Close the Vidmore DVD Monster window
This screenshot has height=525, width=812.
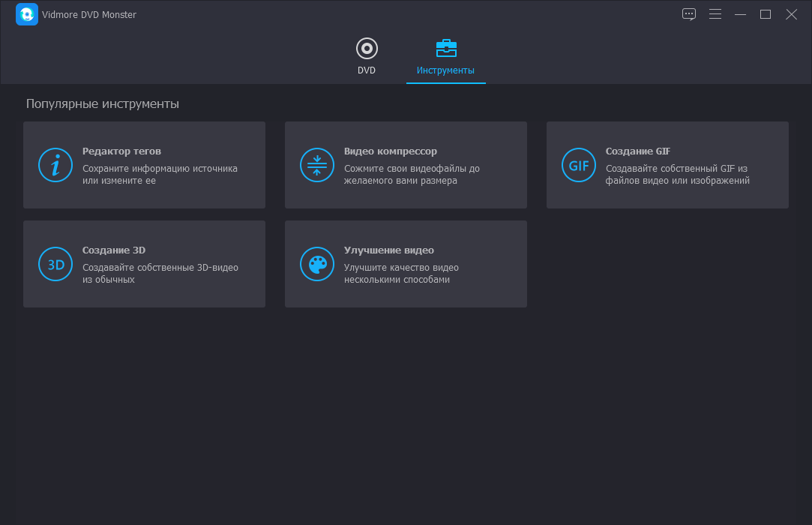pyautogui.click(x=791, y=14)
